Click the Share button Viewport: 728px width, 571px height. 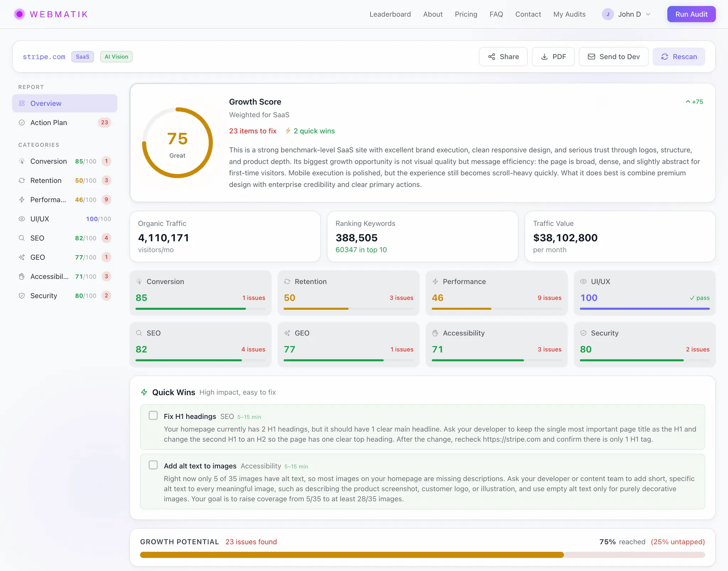click(503, 56)
